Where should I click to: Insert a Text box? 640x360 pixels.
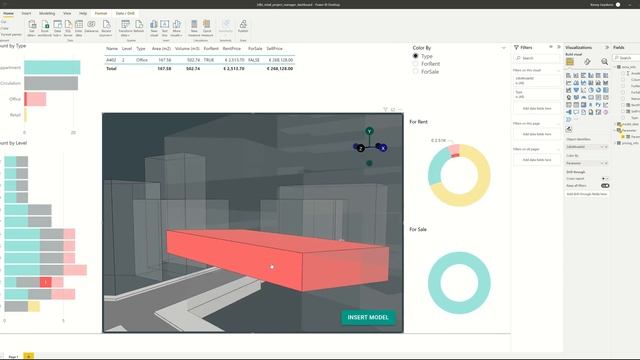[164, 28]
